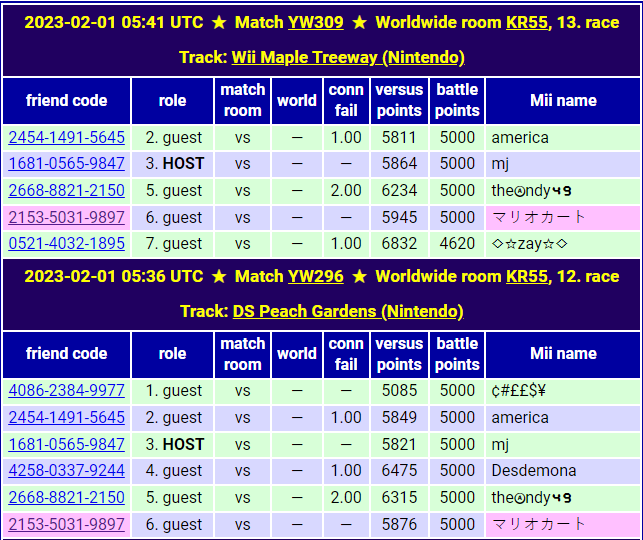Select role cell 1. guest
Image resolution: width=643 pixels, height=540 pixels.
pos(173,390)
